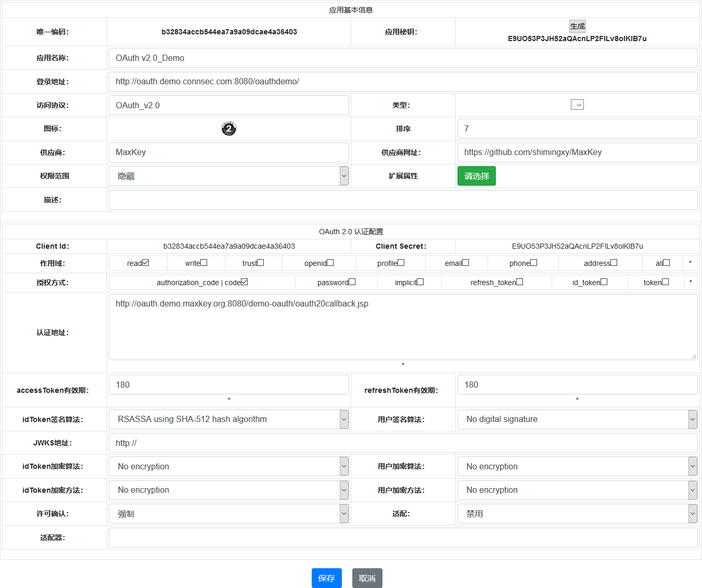This screenshot has width=702, height=588.
Task: Click the 应用名称 field with OAuth v2.0_Demo
Action: [x=403, y=58]
